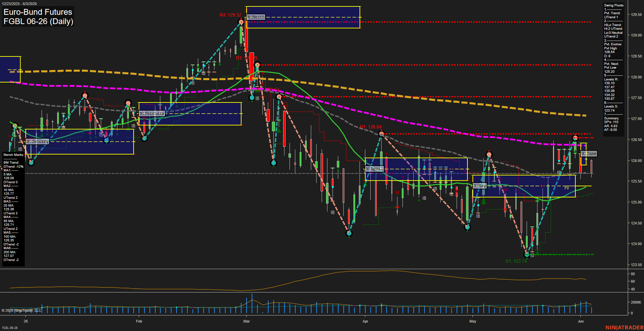This screenshot has height=331, width=644.
Task: Click the M:February monthly range label
Action: click(152, 113)
